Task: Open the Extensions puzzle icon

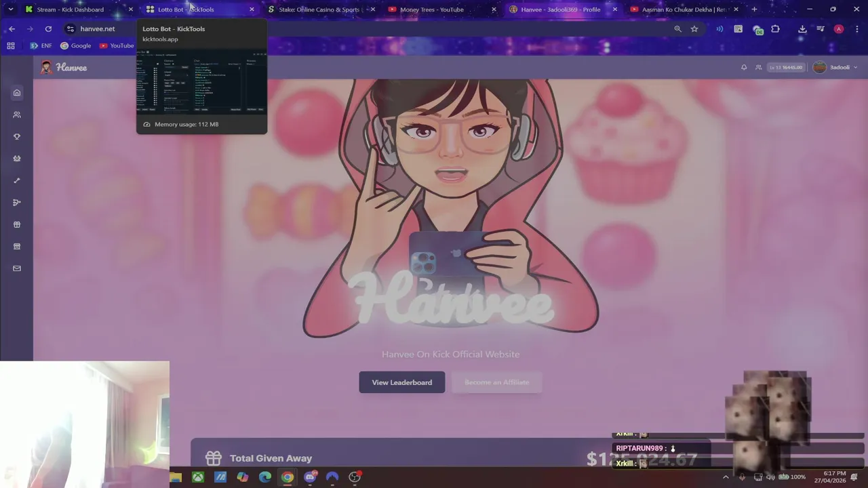Action: click(x=775, y=29)
